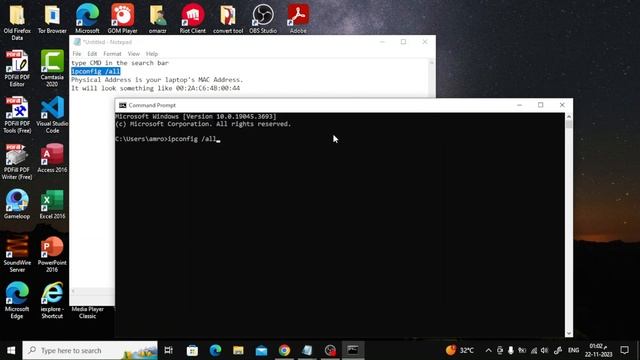Open File Explorer from taskbar

(238, 350)
